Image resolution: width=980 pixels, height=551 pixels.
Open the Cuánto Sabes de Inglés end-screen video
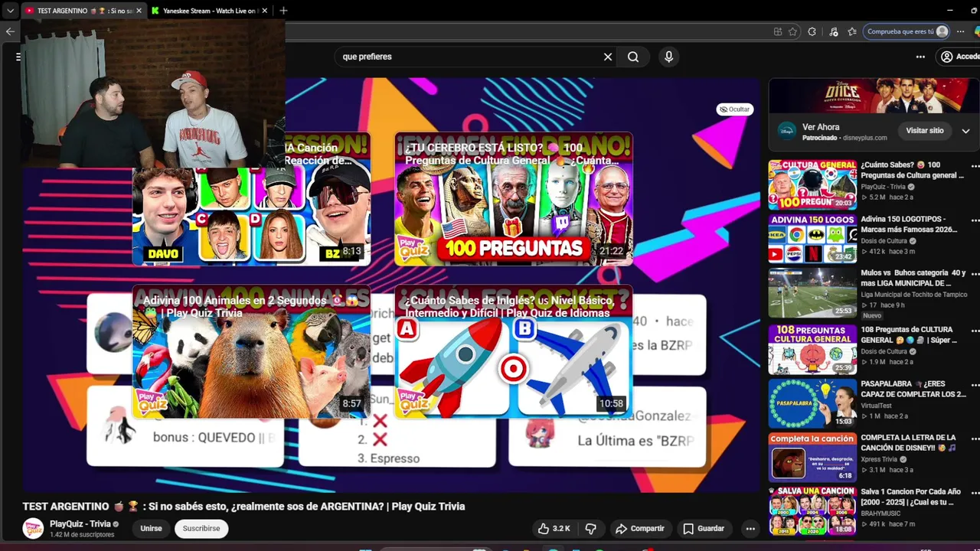click(514, 352)
